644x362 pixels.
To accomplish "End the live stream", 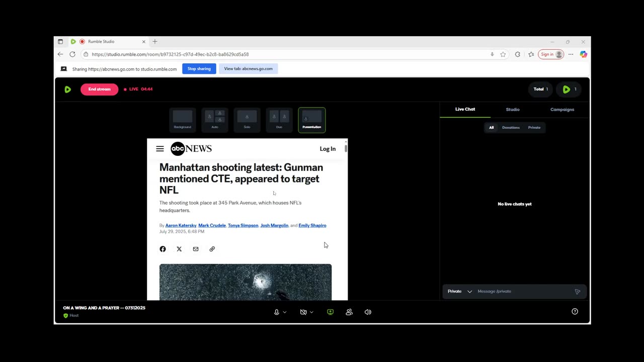I will pyautogui.click(x=100, y=89).
